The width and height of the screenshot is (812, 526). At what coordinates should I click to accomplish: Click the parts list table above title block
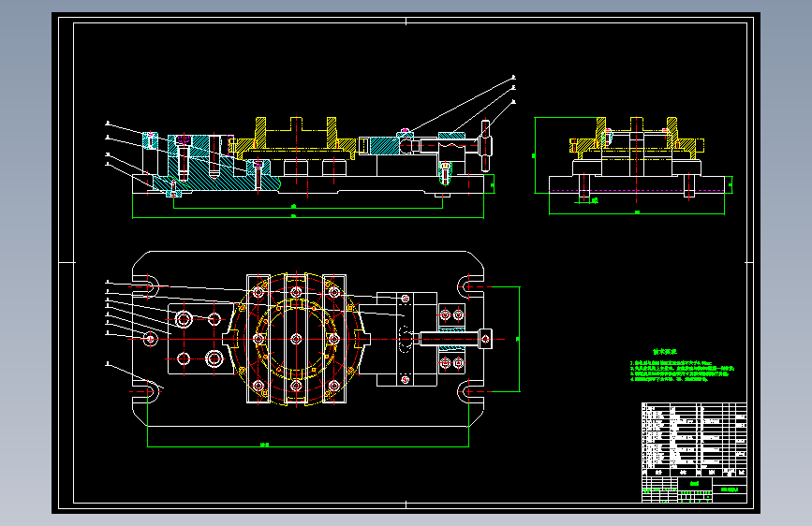[694, 440]
